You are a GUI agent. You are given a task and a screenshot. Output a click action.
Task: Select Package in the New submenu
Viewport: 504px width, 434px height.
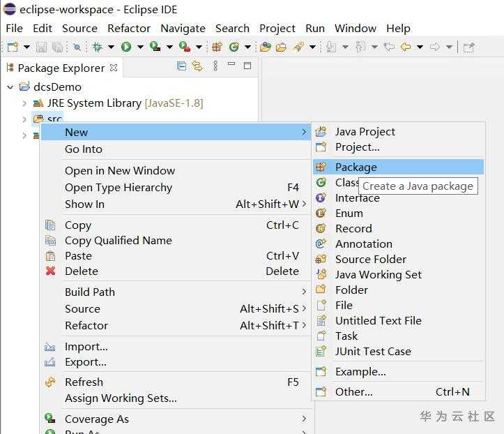pos(399,167)
